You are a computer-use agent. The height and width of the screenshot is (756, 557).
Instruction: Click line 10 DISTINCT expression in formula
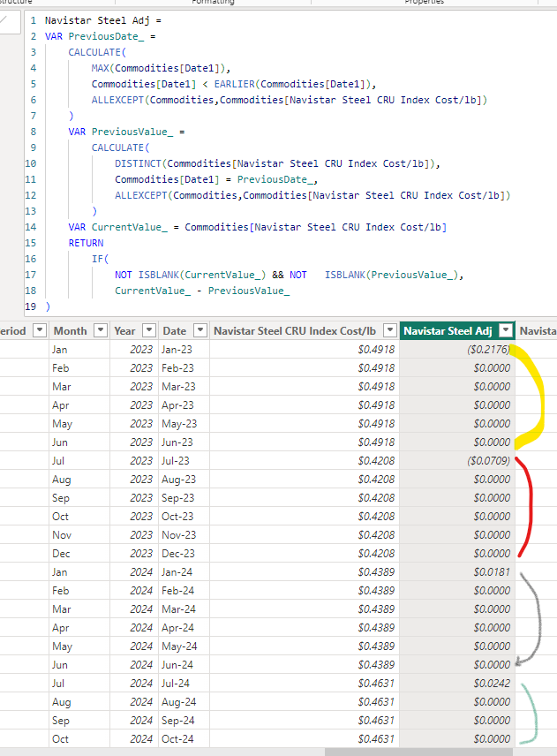pyautogui.click(x=277, y=163)
